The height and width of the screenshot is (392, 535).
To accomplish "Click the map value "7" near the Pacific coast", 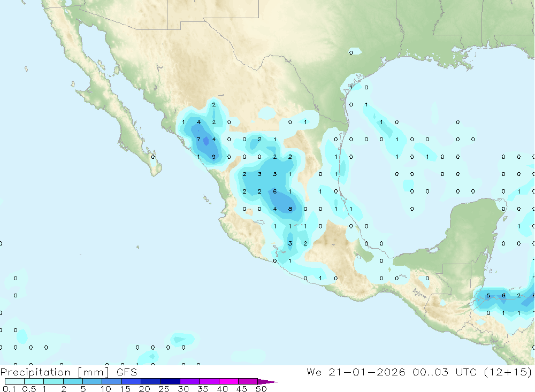I will coord(198,139).
